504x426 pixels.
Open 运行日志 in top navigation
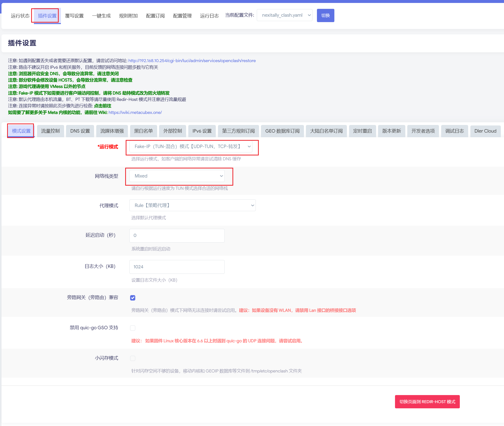point(209,16)
